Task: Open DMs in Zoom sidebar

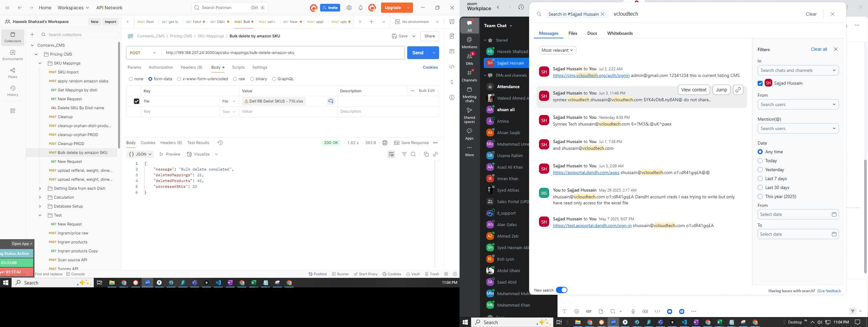Action: 469,59
